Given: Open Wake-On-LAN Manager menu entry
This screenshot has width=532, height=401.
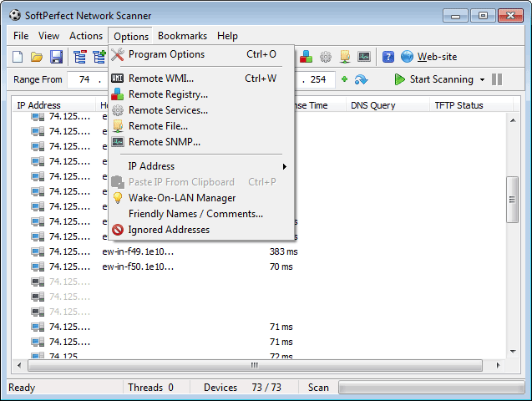Looking at the screenshot, I should (x=201, y=198).
